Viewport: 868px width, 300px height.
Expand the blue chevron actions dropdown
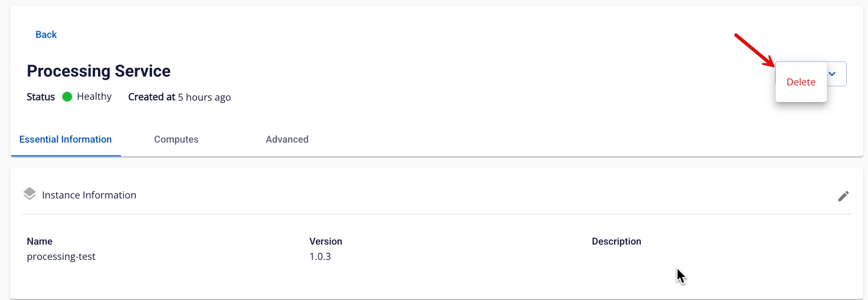tap(832, 74)
